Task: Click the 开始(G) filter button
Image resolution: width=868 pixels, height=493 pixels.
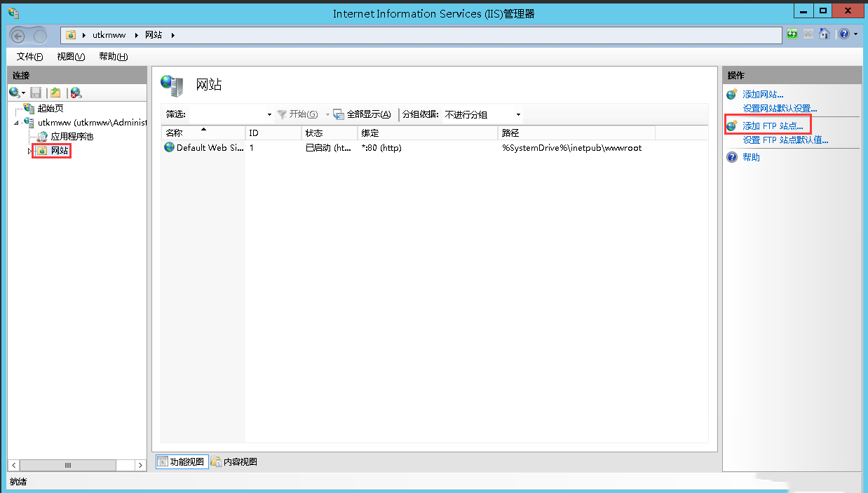Action: point(297,114)
